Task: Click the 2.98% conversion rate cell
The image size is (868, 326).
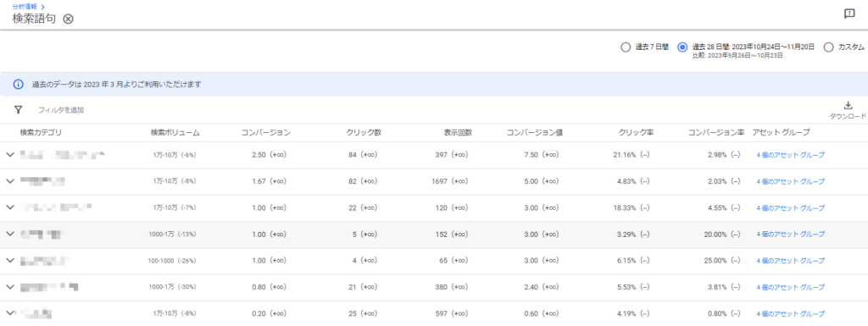Action: tap(724, 155)
